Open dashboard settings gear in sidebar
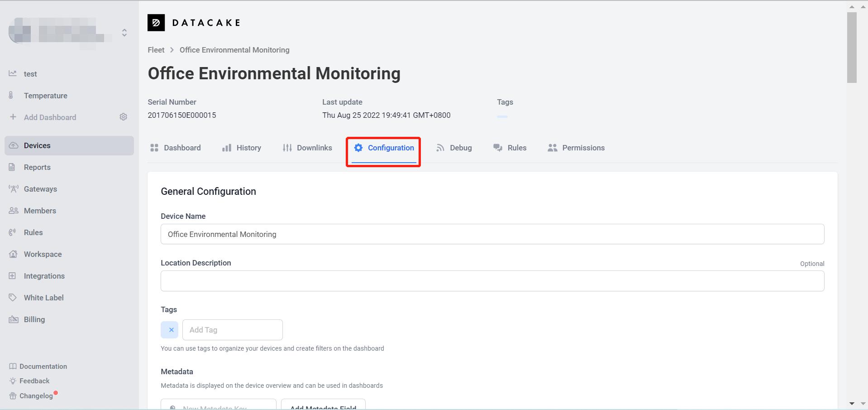 click(123, 117)
